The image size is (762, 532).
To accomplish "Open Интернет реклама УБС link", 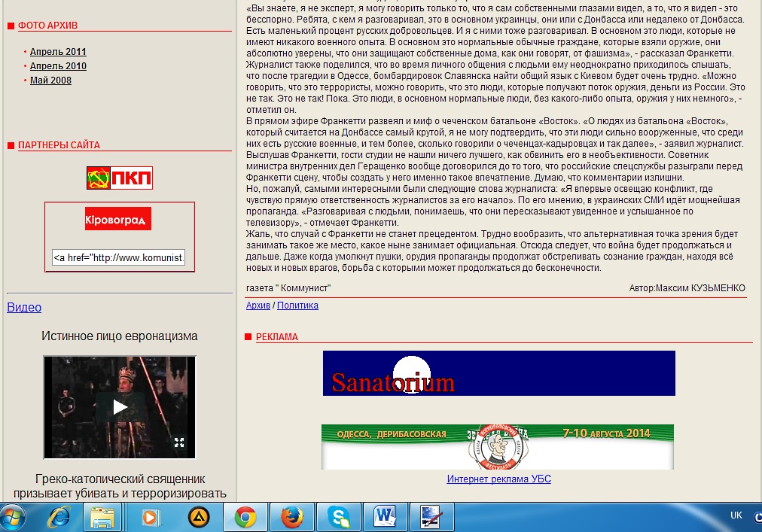I will [x=498, y=479].
